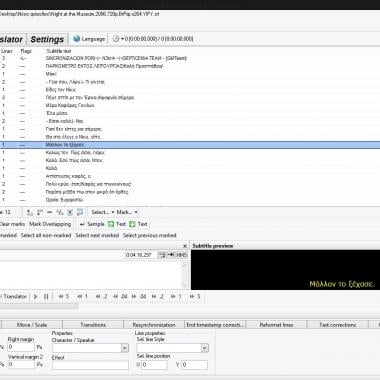Open the 'Move / Scale' tab
The height and width of the screenshot is (380, 380).
coord(32,325)
